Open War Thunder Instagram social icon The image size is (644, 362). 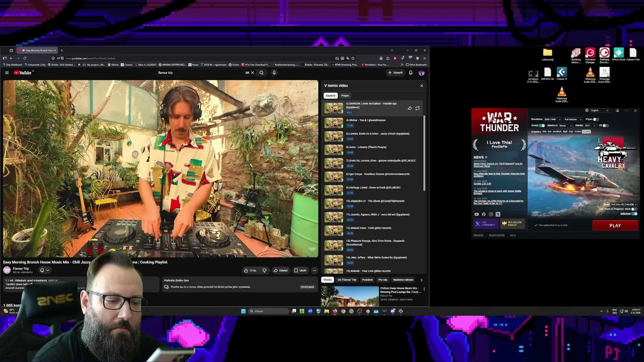pyautogui.click(x=491, y=214)
